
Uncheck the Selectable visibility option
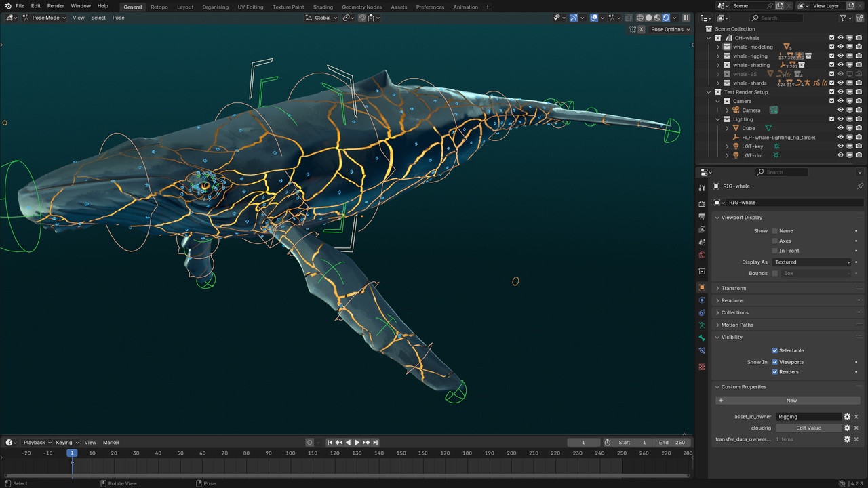[775, 350]
